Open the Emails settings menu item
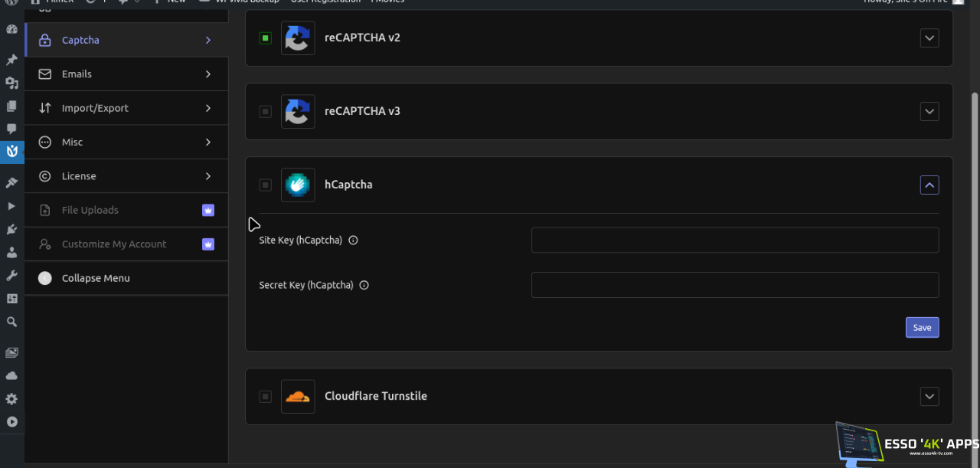The image size is (980, 468). pos(126,74)
